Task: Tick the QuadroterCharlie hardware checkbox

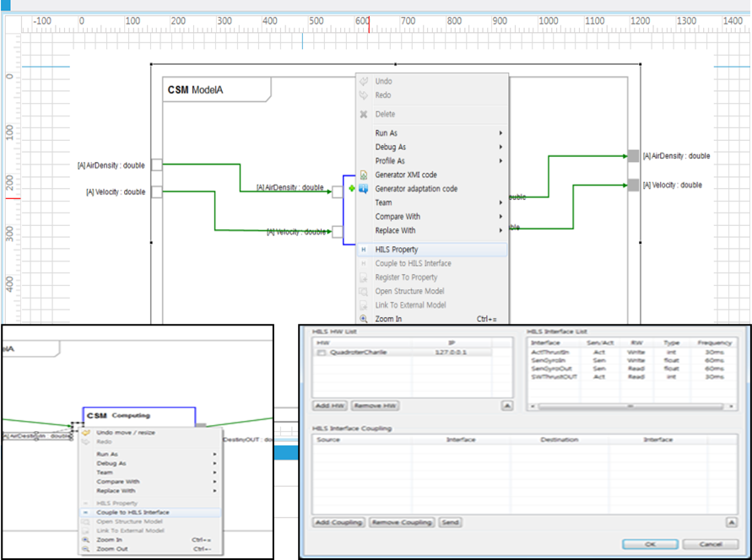Action: pyautogui.click(x=322, y=353)
